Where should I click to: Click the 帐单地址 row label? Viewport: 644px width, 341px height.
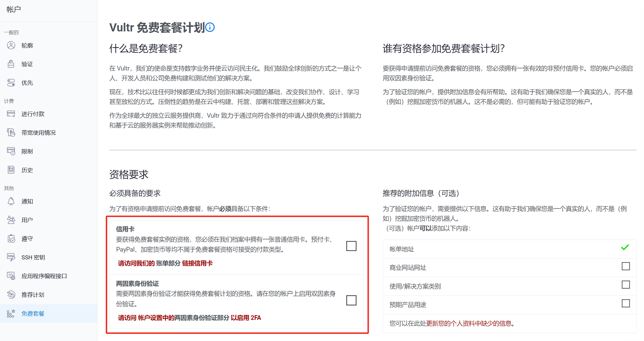402,249
